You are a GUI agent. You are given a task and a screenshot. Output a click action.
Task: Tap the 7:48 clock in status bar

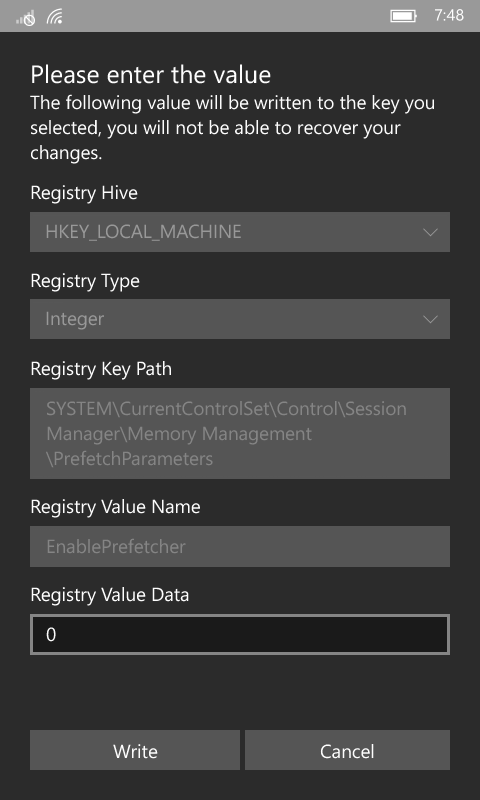[x=449, y=16]
